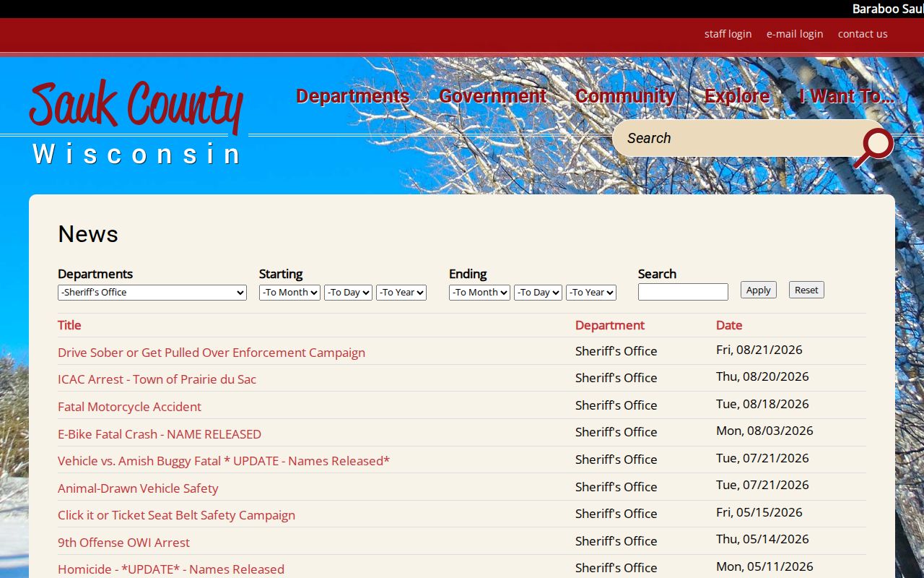Screen dimensions: 924x578
Task: Sort news by Date column header
Action: (729, 325)
